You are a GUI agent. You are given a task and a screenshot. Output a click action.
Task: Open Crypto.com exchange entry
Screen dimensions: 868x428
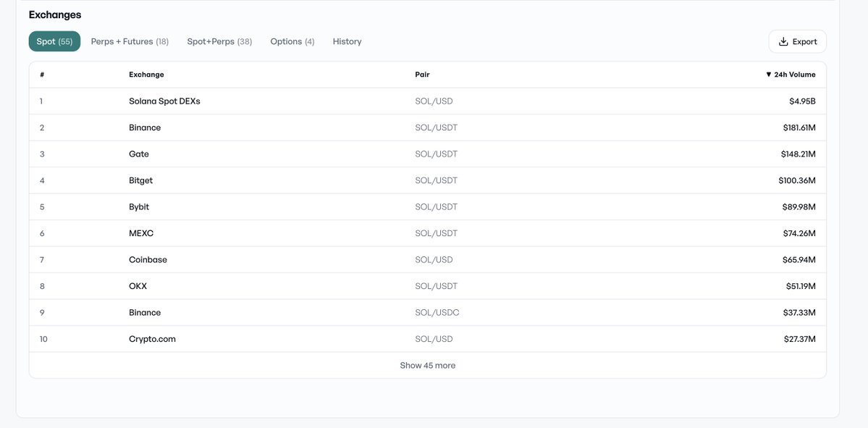(x=152, y=339)
